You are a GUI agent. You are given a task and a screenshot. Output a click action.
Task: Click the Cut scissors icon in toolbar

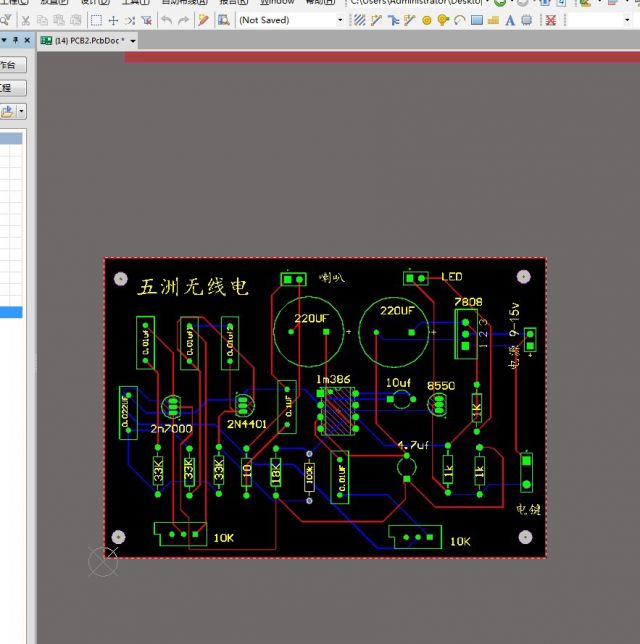(25, 20)
